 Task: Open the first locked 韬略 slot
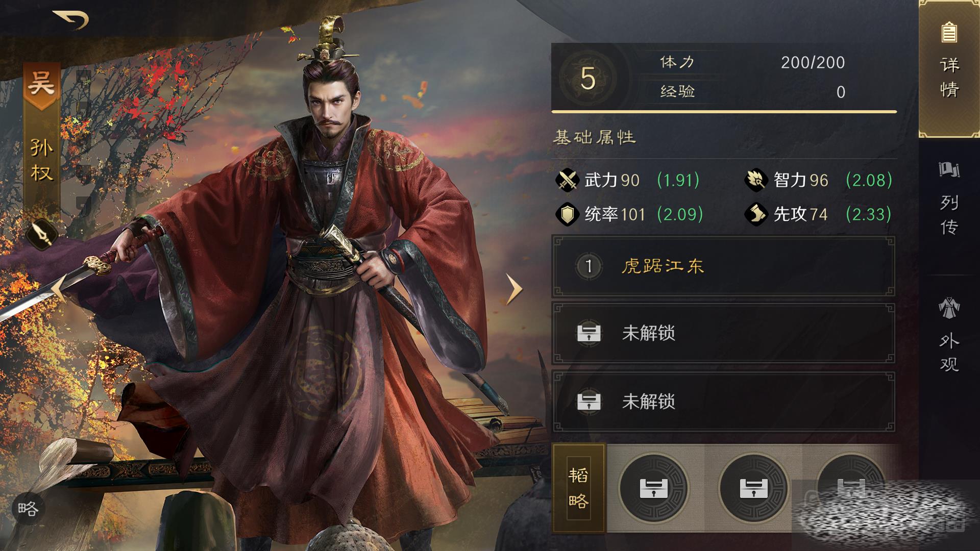[654, 488]
